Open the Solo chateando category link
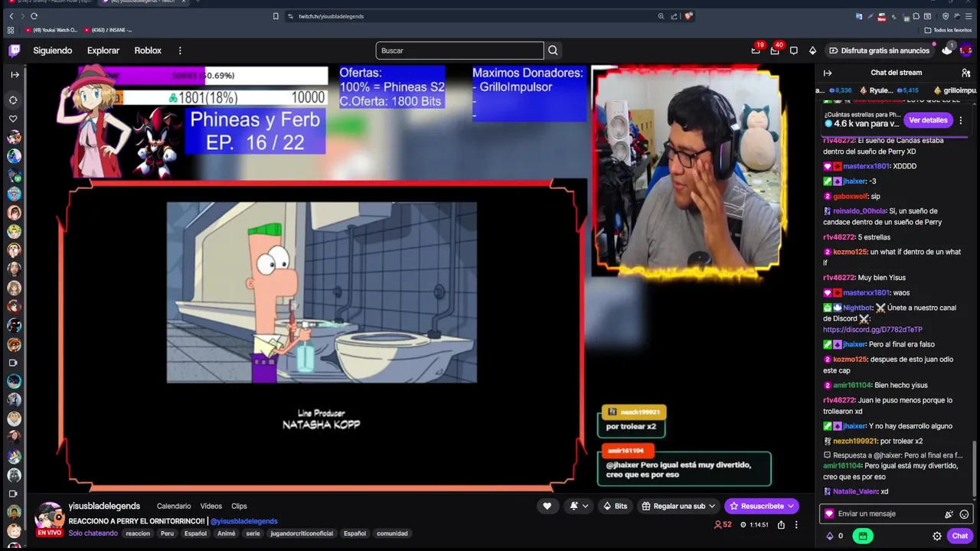 [93, 533]
